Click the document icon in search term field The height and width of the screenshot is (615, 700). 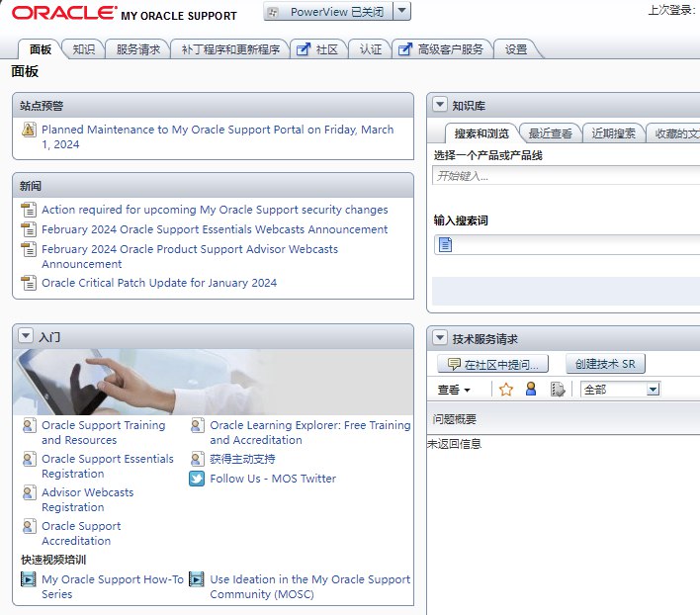pos(445,244)
